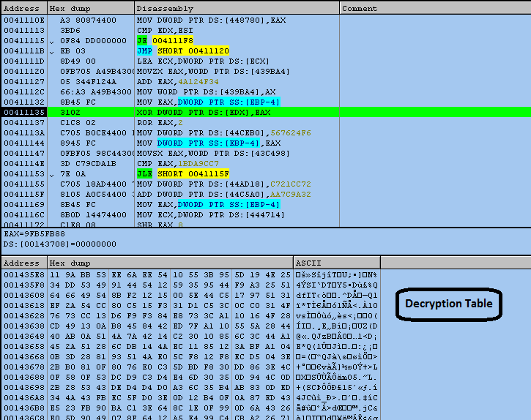The image size is (531, 420).
Task: Click the jump arrow marker beside address 00411153
Action: click(x=52, y=175)
